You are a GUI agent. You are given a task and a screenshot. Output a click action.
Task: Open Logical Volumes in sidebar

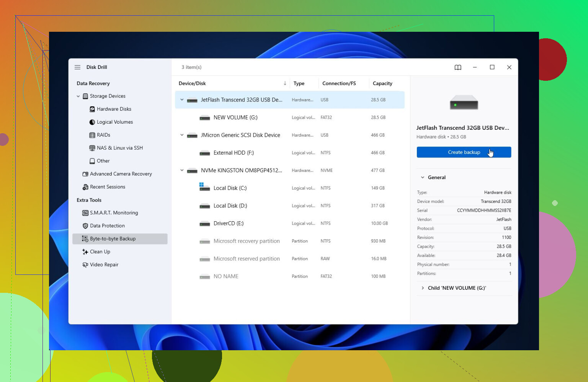115,122
